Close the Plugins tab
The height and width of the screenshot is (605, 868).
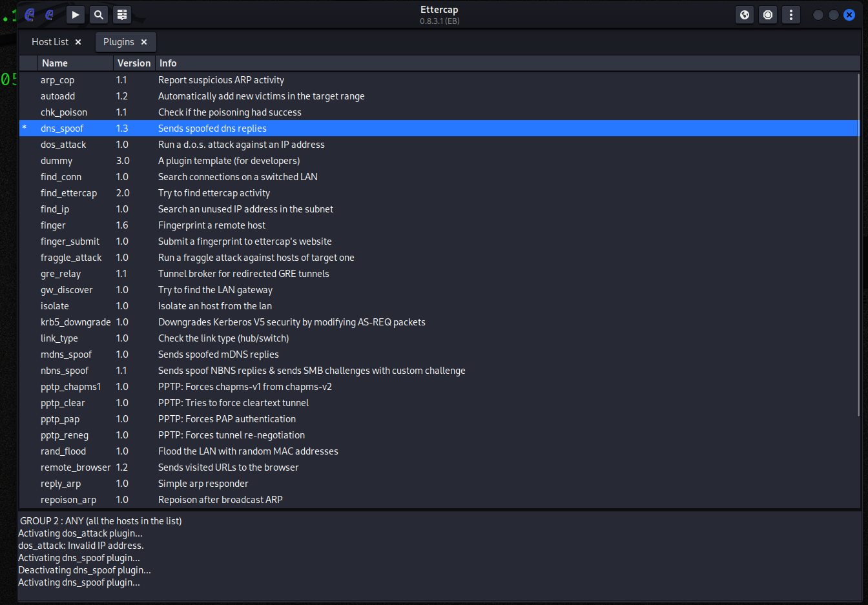point(144,42)
